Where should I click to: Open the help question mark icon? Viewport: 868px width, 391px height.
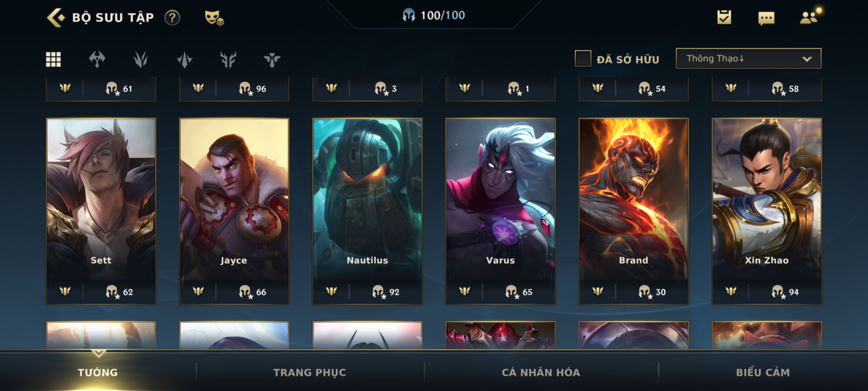click(x=172, y=17)
